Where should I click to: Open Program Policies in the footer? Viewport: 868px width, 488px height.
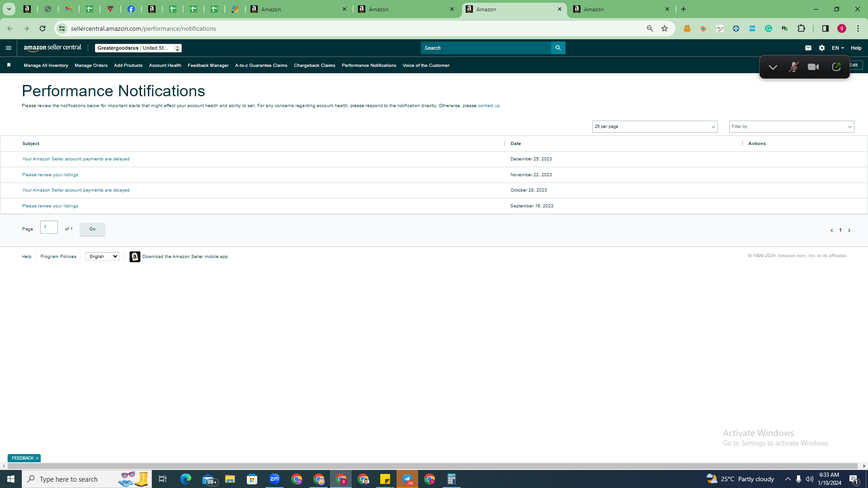(x=58, y=257)
